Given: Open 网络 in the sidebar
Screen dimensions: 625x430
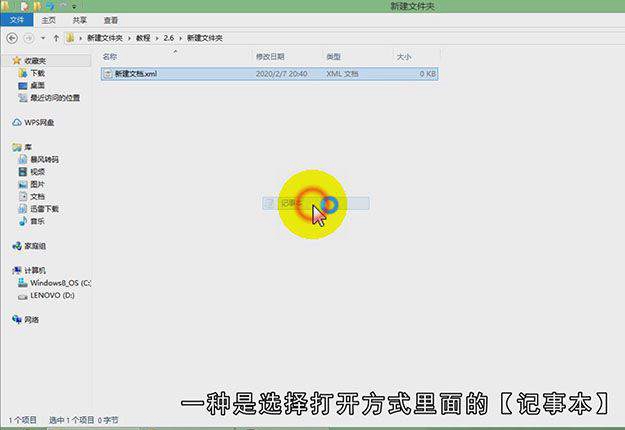Looking at the screenshot, I should tap(31, 319).
